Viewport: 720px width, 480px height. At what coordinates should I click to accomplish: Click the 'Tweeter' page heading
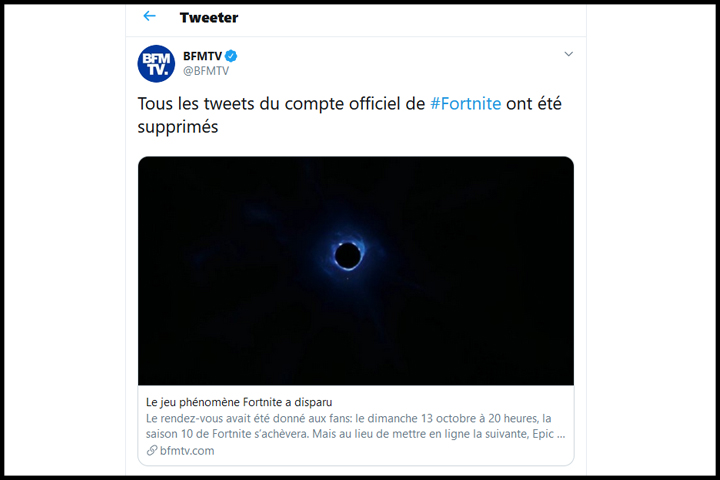[209, 17]
